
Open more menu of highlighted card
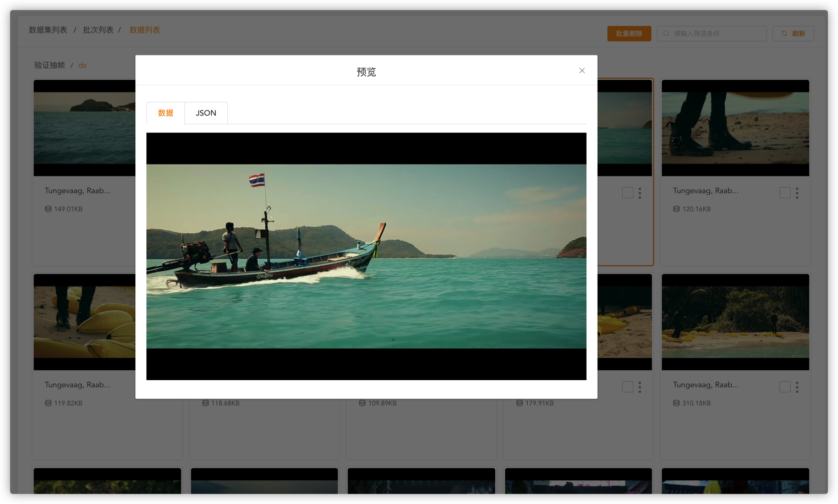639,193
